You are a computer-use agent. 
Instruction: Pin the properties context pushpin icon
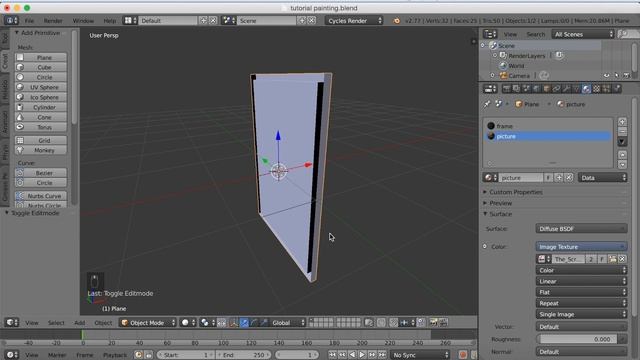point(487,104)
